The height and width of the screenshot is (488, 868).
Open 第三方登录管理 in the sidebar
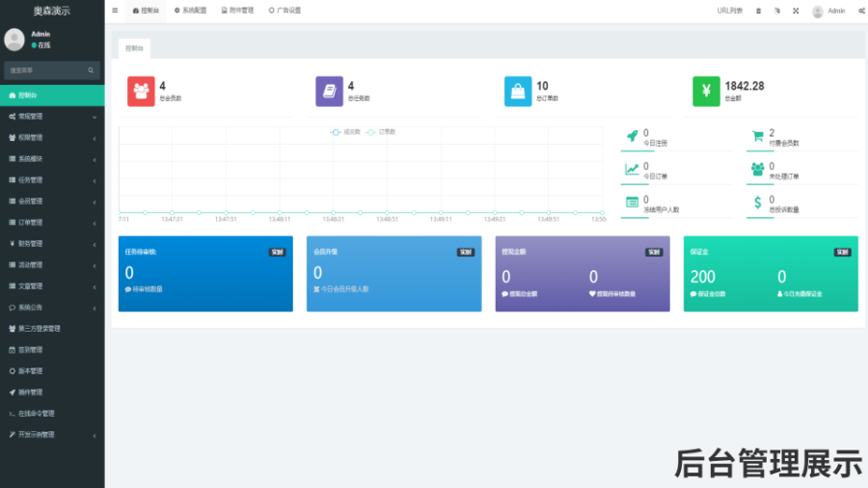[52, 329]
